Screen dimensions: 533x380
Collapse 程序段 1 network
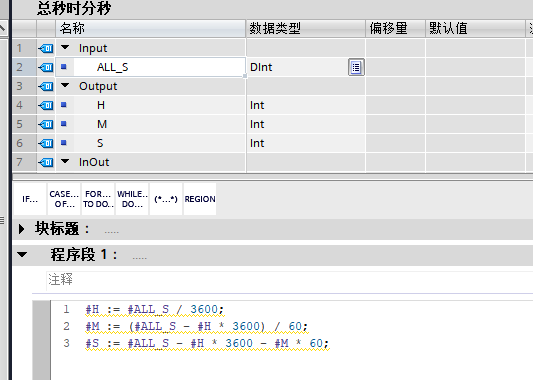[22, 254]
